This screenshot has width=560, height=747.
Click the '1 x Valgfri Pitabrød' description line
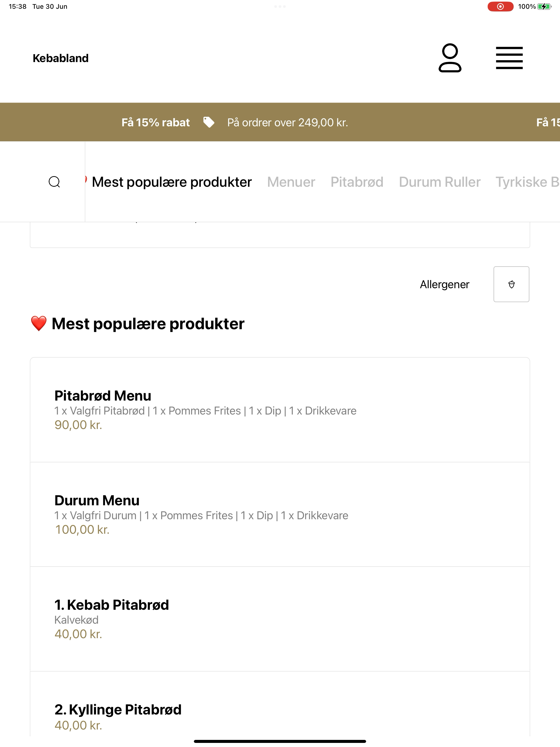coord(205,411)
